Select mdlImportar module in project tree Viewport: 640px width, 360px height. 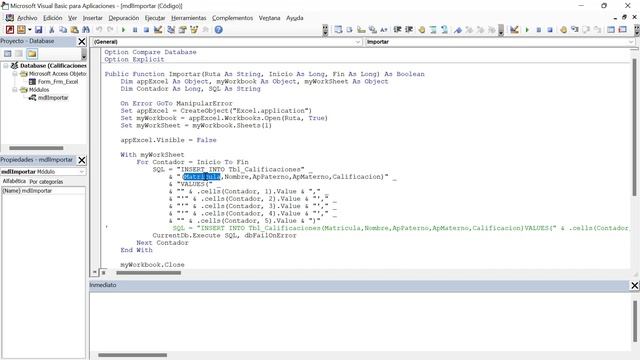coord(53,98)
